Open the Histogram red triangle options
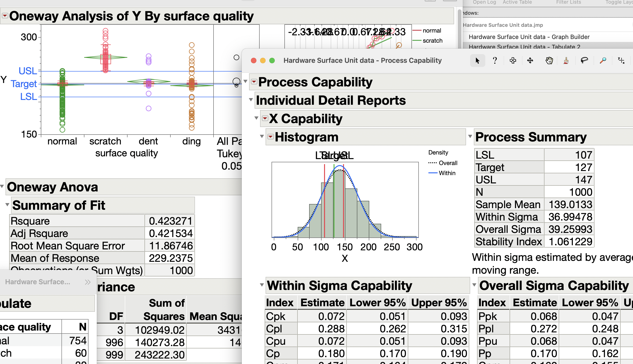The width and height of the screenshot is (633, 364). coord(270,137)
